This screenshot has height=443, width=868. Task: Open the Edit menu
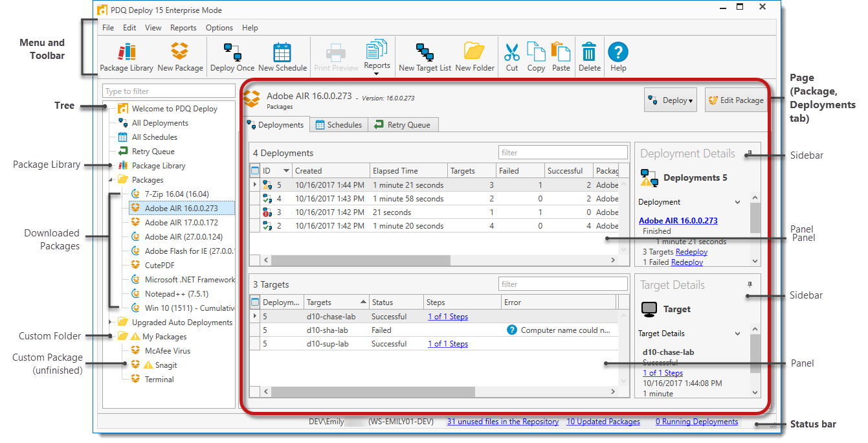coord(129,28)
